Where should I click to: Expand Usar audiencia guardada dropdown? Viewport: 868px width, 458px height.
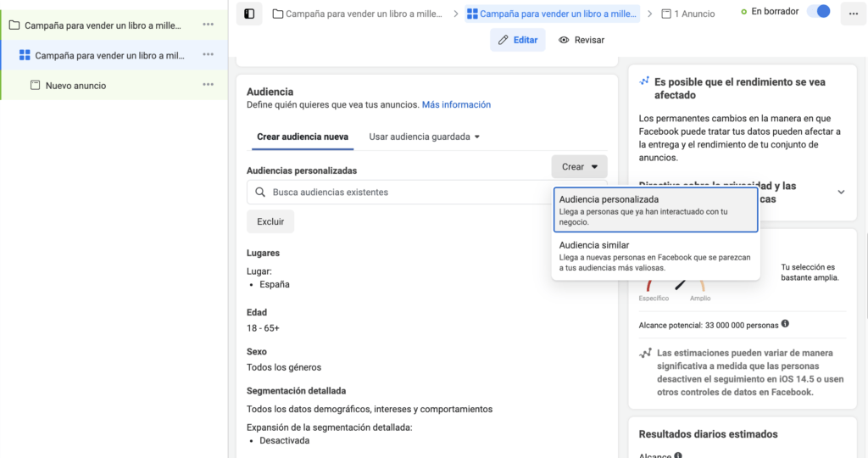(x=425, y=137)
